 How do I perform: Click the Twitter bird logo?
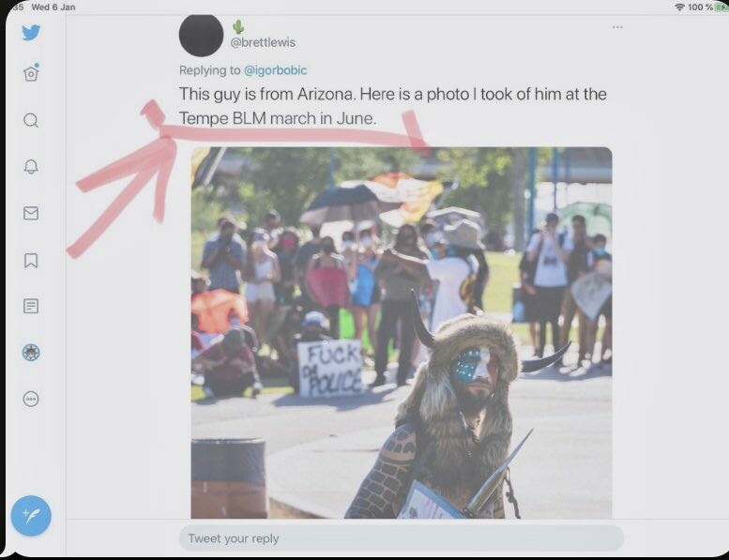31,33
